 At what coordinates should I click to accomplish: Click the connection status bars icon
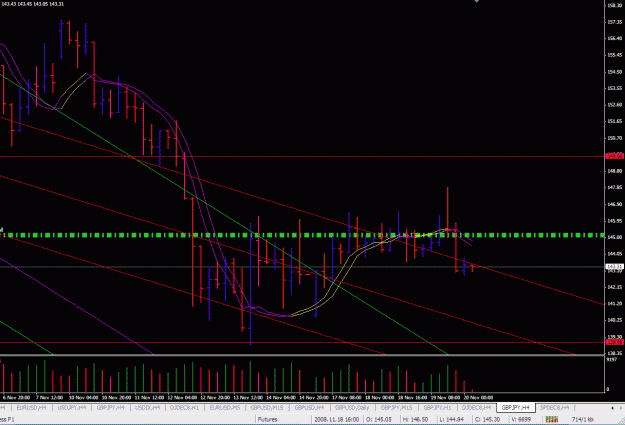tap(552, 419)
